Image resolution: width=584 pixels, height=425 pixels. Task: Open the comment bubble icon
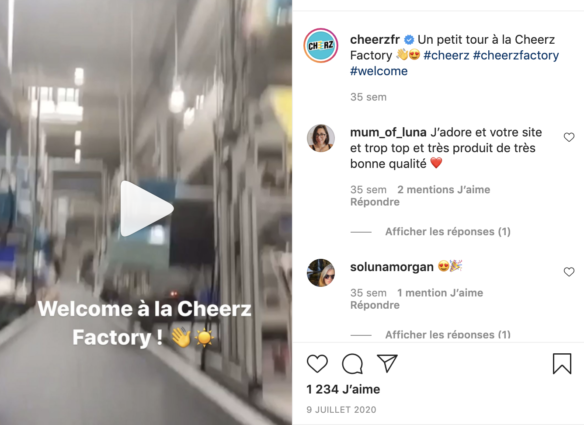(x=352, y=364)
